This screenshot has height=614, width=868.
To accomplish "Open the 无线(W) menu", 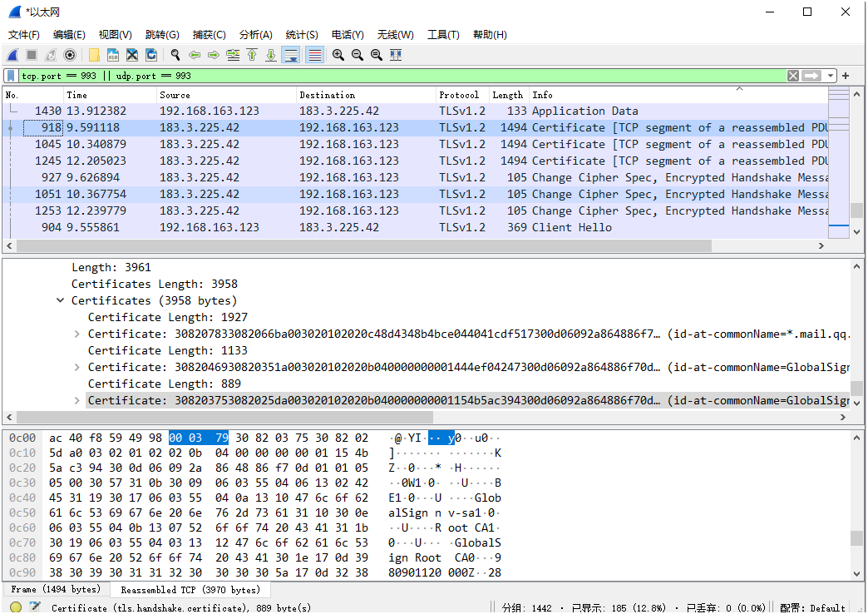I will coord(395,35).
